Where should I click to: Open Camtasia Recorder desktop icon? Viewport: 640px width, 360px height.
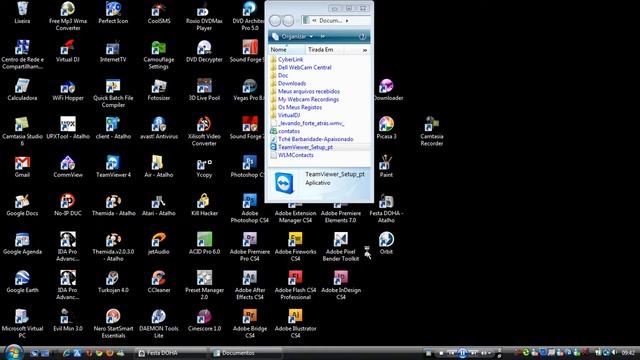click(431, 131)
